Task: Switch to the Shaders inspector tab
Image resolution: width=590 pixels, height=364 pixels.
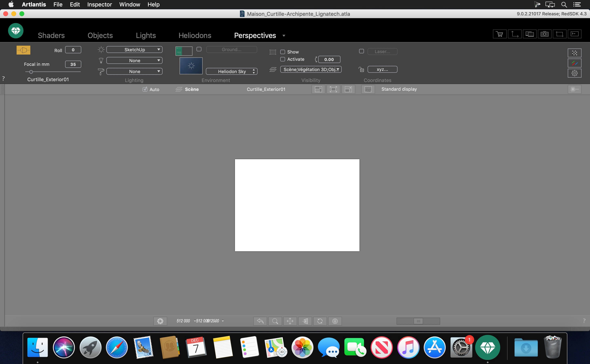Action: coord(51,35)
